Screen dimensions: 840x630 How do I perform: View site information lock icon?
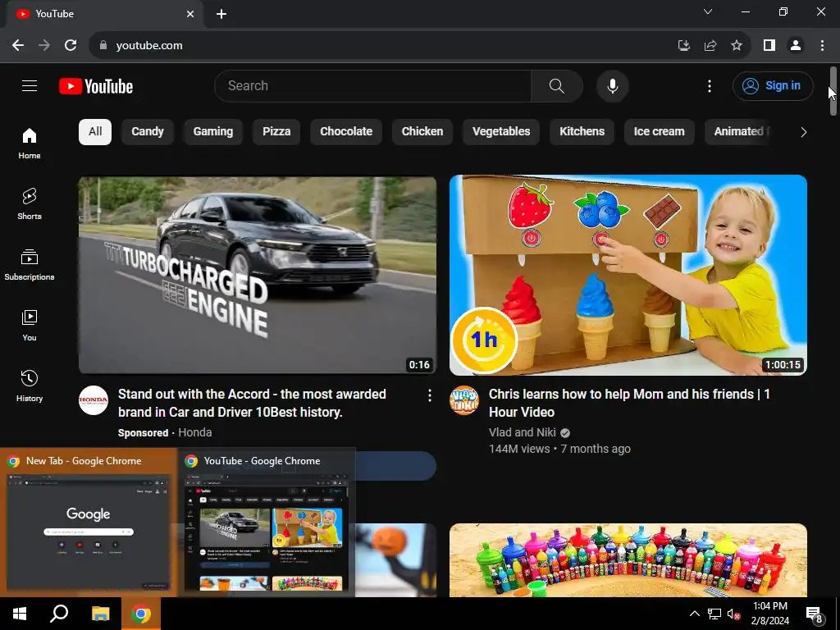[x=103, y=46]
